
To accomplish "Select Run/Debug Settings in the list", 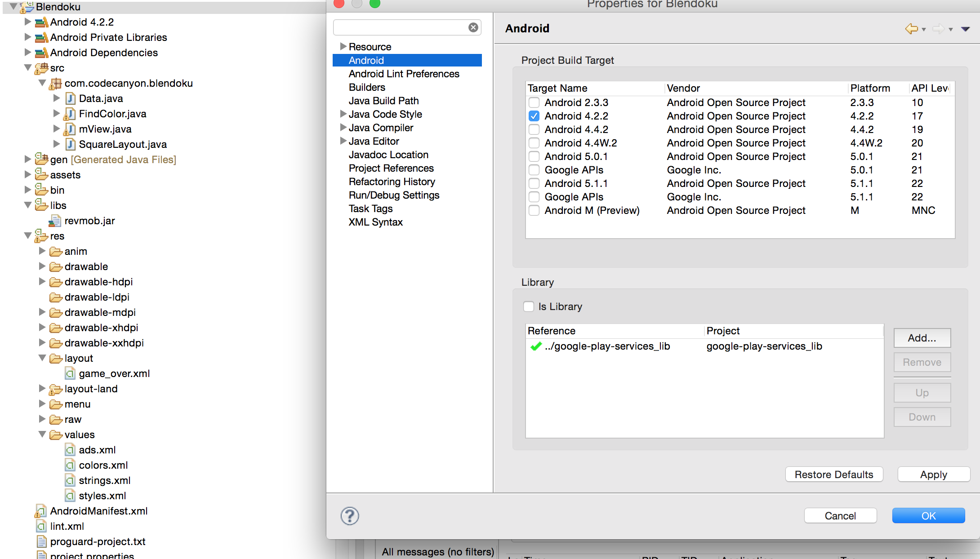I will [394, 195].
